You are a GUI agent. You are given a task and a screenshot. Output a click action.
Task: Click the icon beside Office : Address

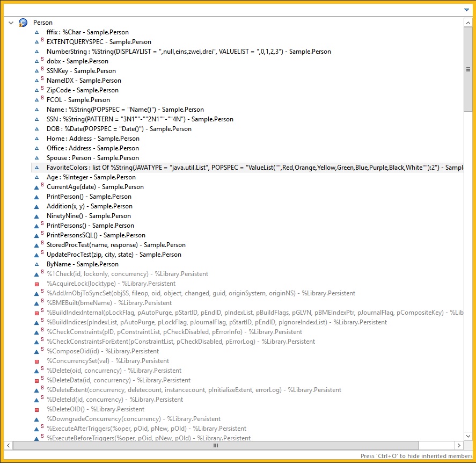pos(36,148)
